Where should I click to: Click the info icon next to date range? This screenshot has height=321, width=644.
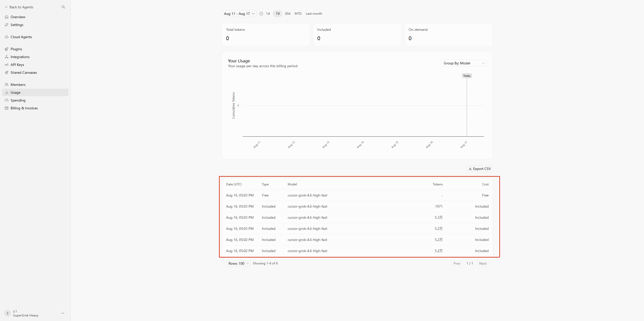click(261, 14)
